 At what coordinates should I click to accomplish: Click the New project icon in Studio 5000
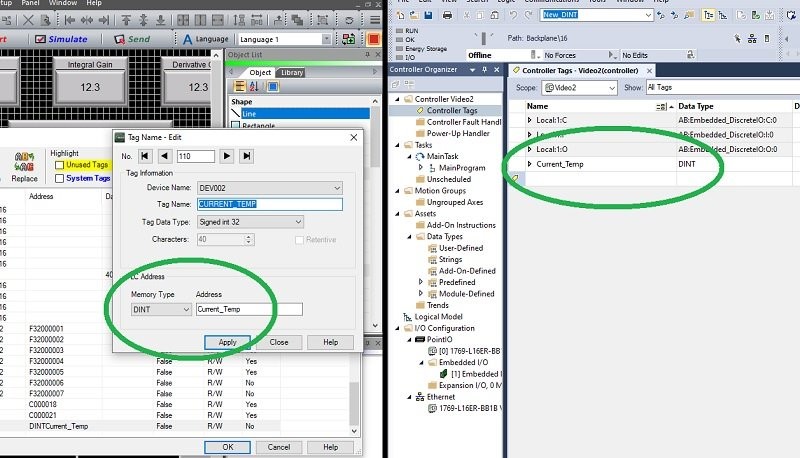click(401, 15)
